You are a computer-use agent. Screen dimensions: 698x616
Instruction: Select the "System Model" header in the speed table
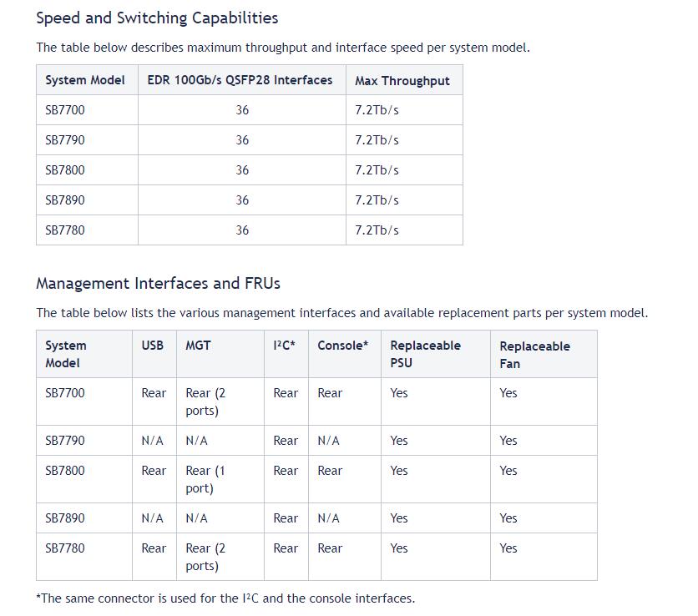point(85,80)
